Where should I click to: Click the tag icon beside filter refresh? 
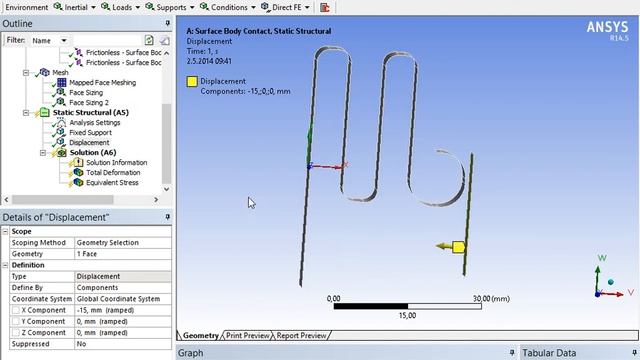pos(164,40)
